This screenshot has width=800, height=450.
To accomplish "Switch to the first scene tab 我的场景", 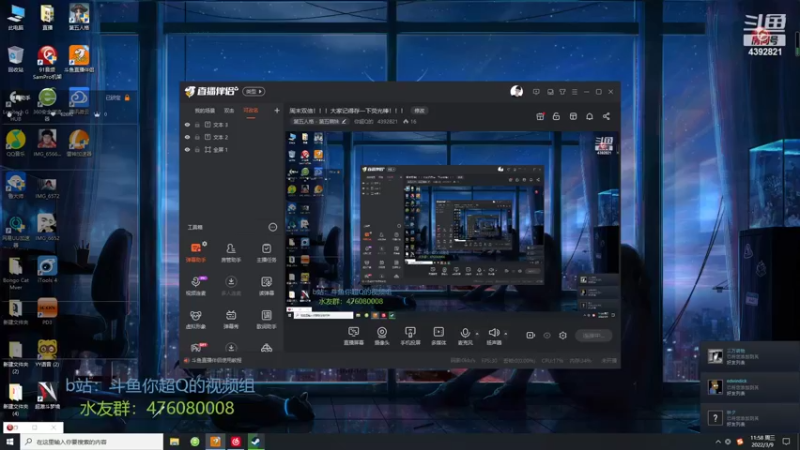I will (205, 111).
